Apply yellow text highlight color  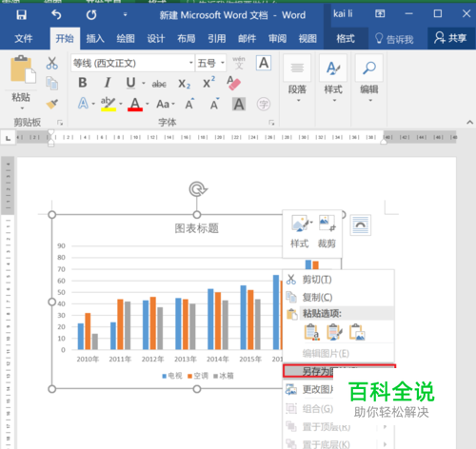[x=109, y=104]
